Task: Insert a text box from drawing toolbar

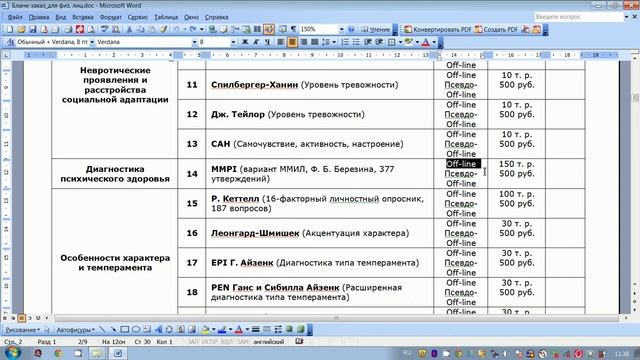Action: click(147, 330)
